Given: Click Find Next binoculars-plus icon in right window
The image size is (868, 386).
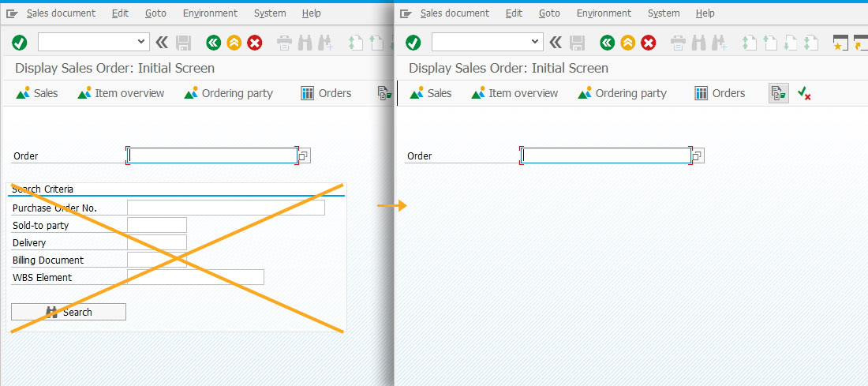Looking at the screenshot, I should (x=719, y=43).
